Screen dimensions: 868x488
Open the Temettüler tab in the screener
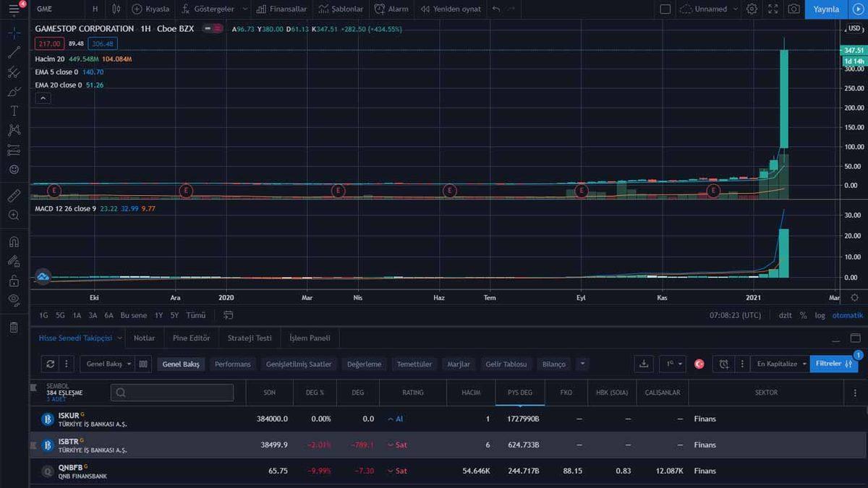(414, 364)
